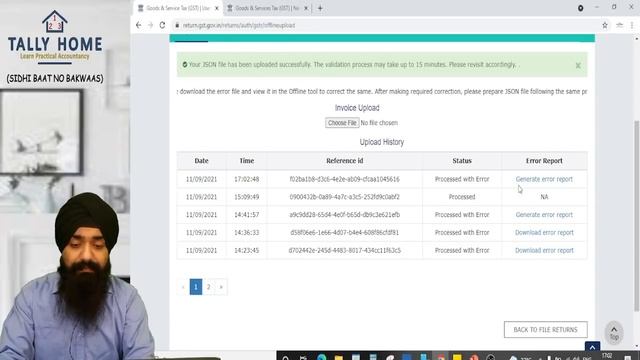Reload the GST page

click(162, 25)
